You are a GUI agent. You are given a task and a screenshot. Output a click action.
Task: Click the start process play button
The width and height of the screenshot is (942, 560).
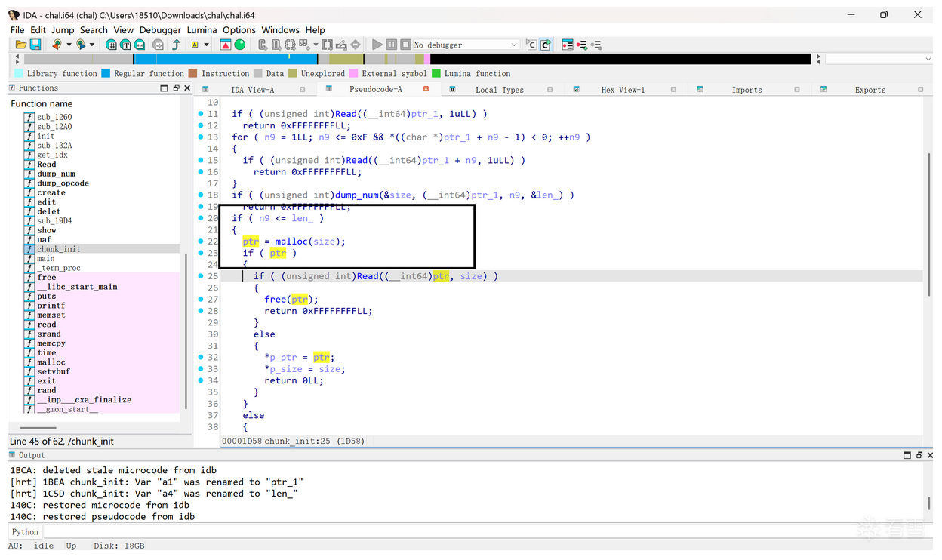[x=377, y=45]
